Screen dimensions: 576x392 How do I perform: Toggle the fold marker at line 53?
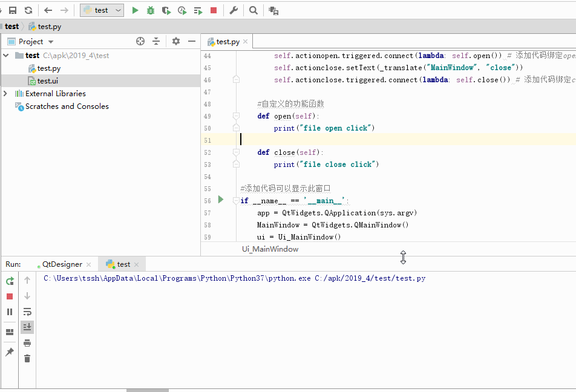point(236,164)
